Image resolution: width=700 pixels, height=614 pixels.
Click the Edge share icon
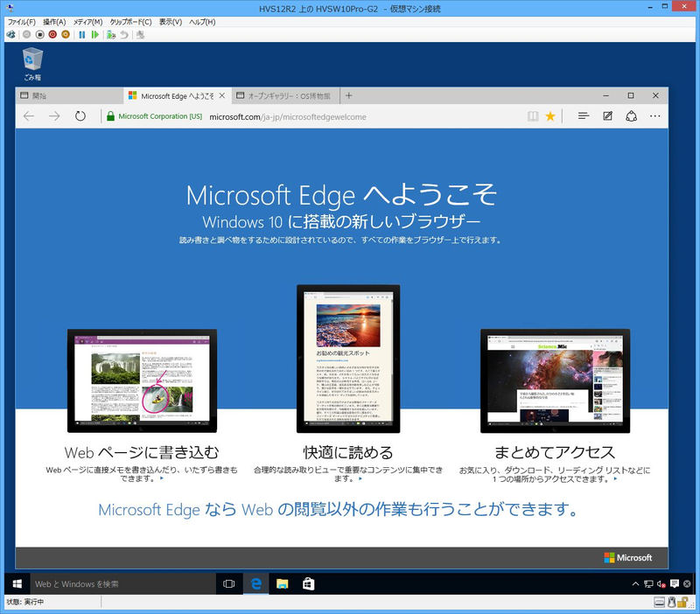tap(631, 116)
